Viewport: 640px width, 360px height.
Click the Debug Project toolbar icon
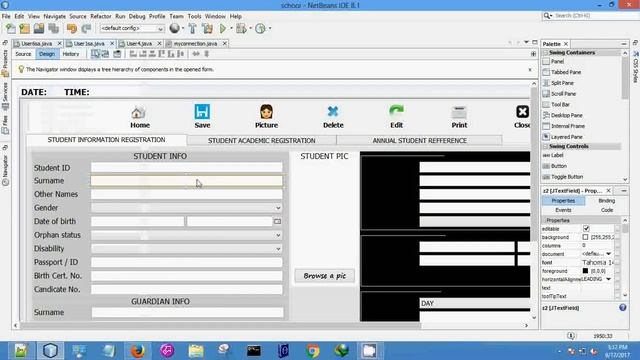[x=241, y=29]
